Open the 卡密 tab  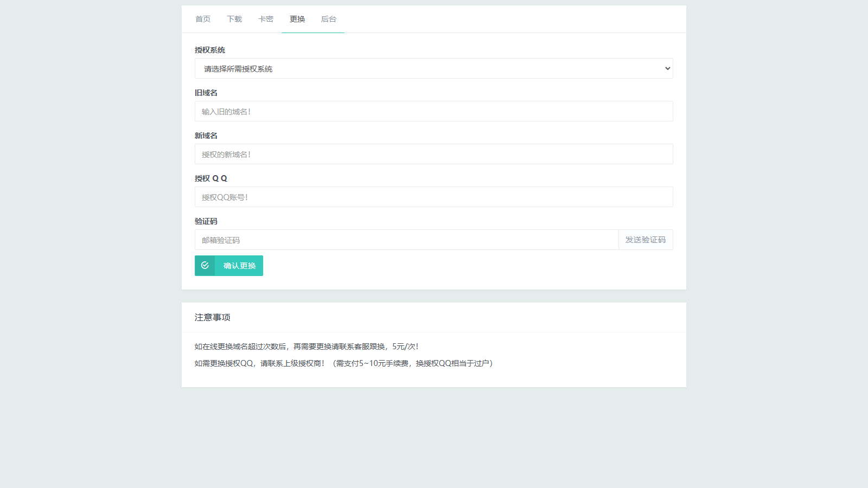point(265,18)
